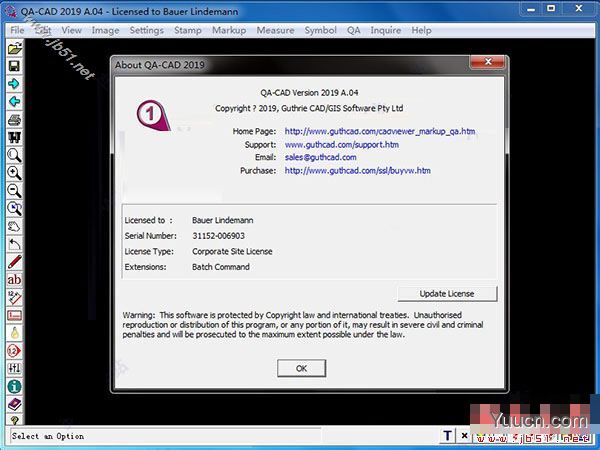Open the Stamp menu
600x450 pixels.
188,30
